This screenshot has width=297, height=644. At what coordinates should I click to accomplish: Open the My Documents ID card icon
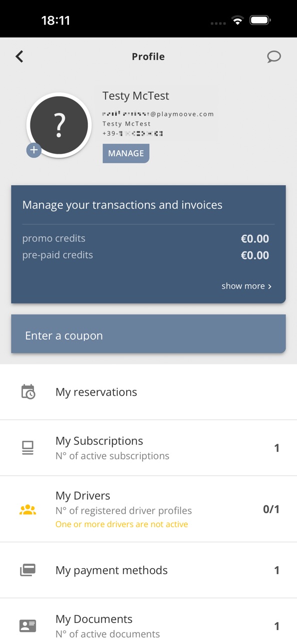27,626
